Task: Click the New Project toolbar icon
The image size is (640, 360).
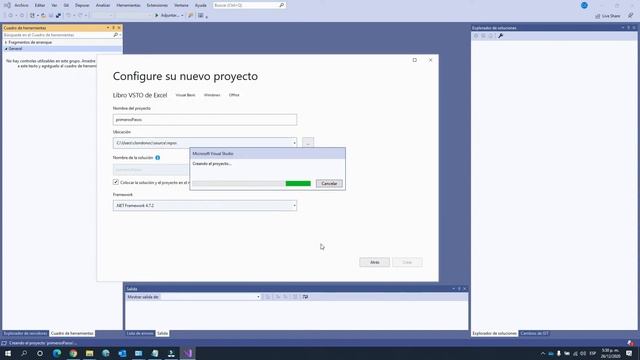Action: coord(32,16)
